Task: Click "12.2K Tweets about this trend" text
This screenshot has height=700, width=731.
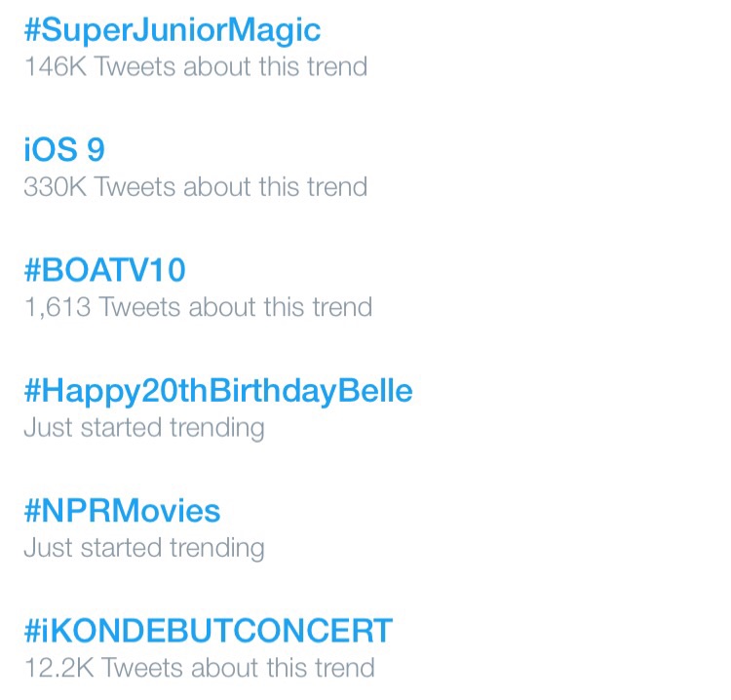Action: [199, 668]
